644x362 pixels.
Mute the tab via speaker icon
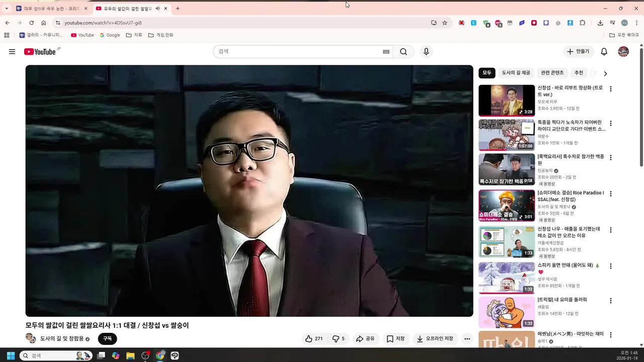click(157, 9)
